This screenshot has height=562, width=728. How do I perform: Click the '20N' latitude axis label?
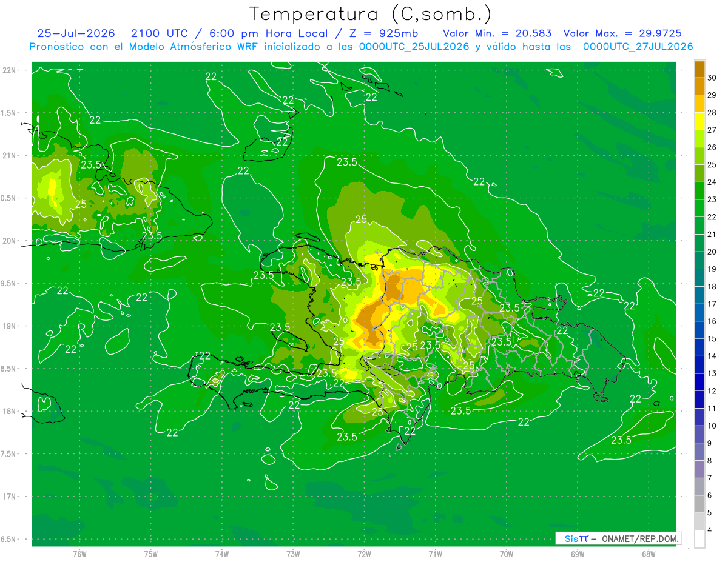point(9,241)
